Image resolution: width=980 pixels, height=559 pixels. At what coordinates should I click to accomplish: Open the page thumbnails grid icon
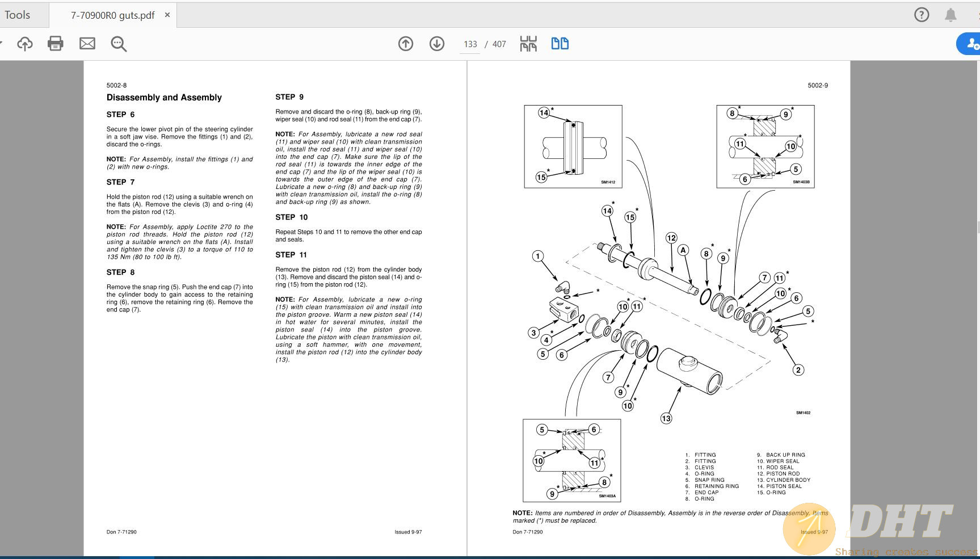(x=528, y=44)
